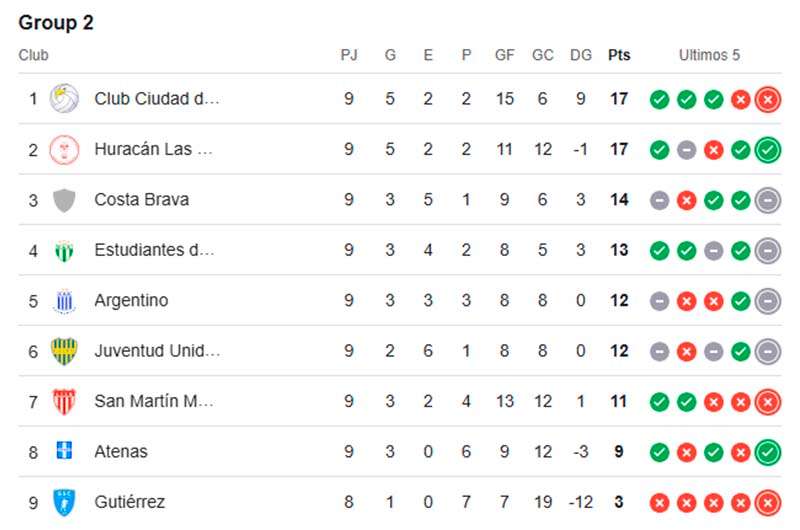800x530 pixels.
Task: Click Estudiantes green striped crest
Action: tap(64, 250)
